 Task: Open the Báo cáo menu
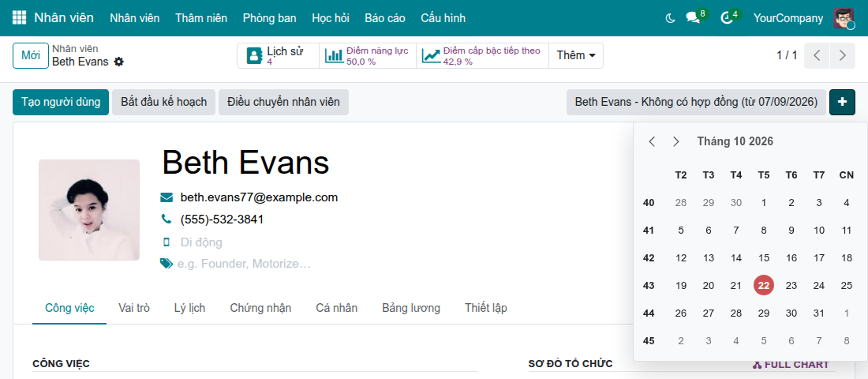pyautogui.click(x=385, y=18)
